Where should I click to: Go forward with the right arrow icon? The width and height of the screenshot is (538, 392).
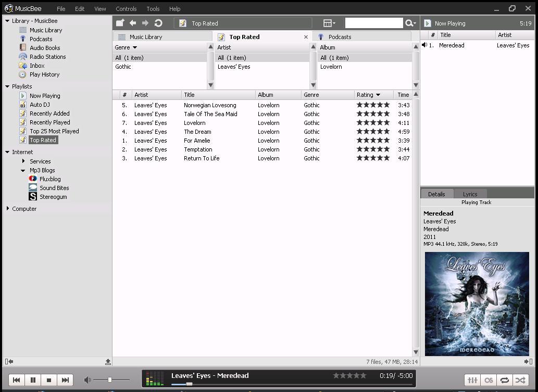(x=145, y=23)
